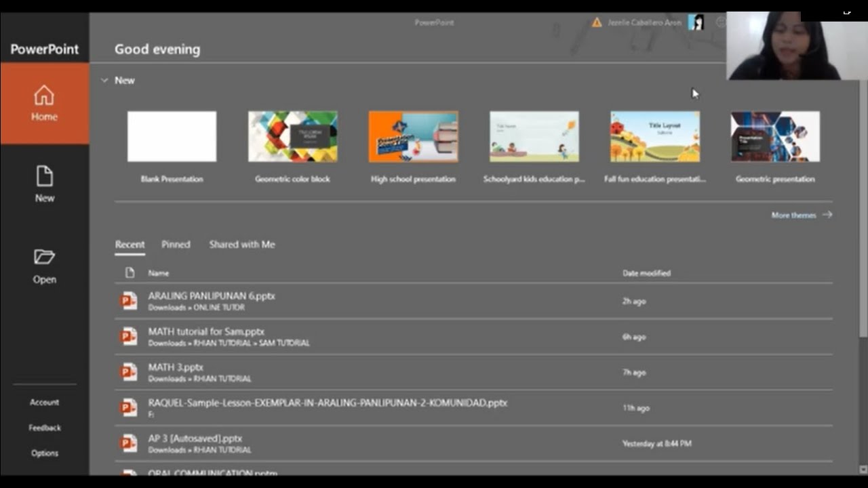Image resolution: width=868 pixels, height=488 pixels.
Task: Click pptx icon for AP 3 [Autosaved]
Action: pos(129,443)
